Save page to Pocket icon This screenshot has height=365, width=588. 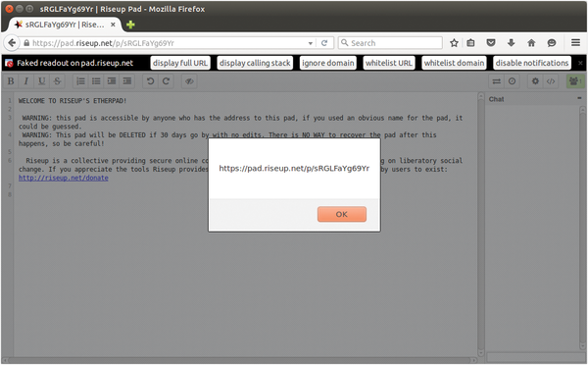pyautogui.click(x=491, y=43)
